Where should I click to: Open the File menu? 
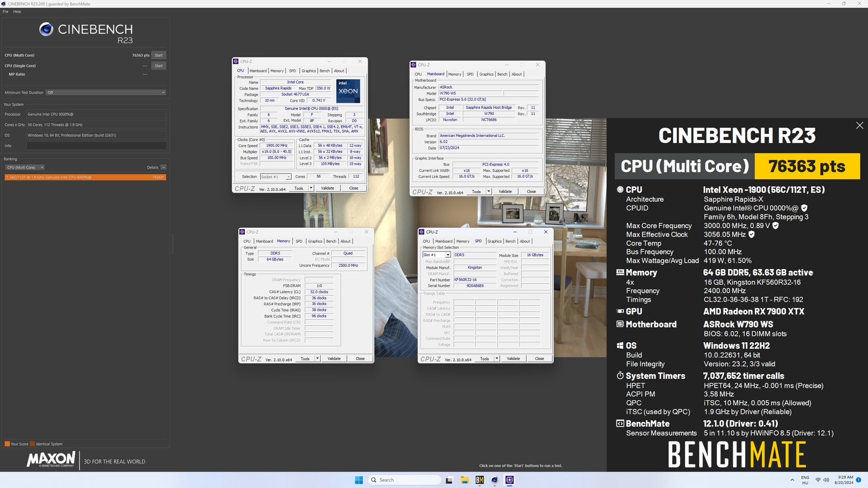tap(5, 12)
